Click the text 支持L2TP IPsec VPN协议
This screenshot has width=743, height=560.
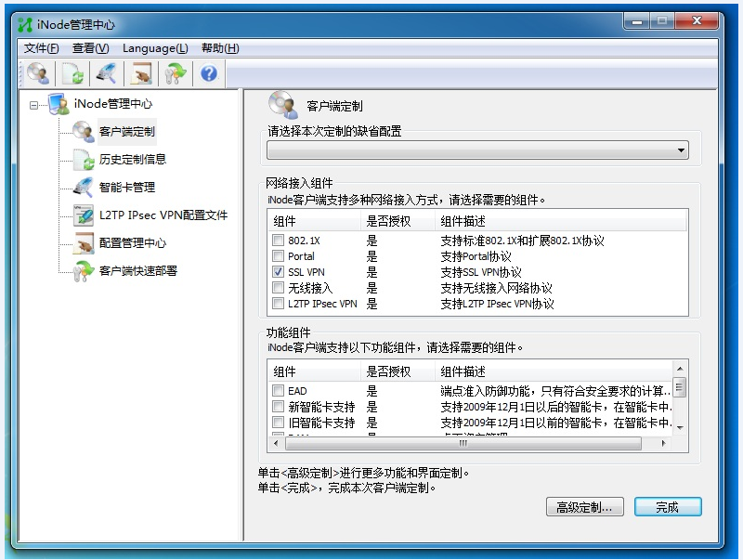click(497, 303)
